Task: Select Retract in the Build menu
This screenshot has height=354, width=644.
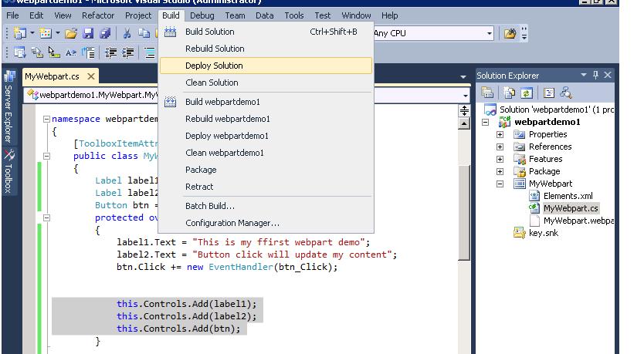Action: 266,187
